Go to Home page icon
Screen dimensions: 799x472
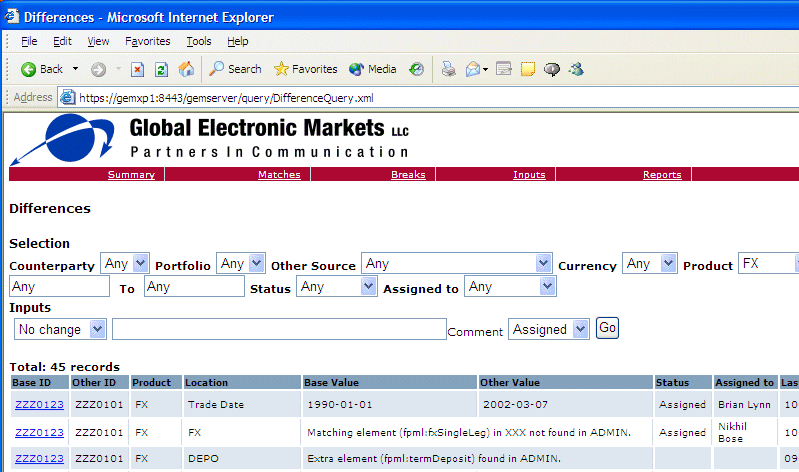[186, 69]
